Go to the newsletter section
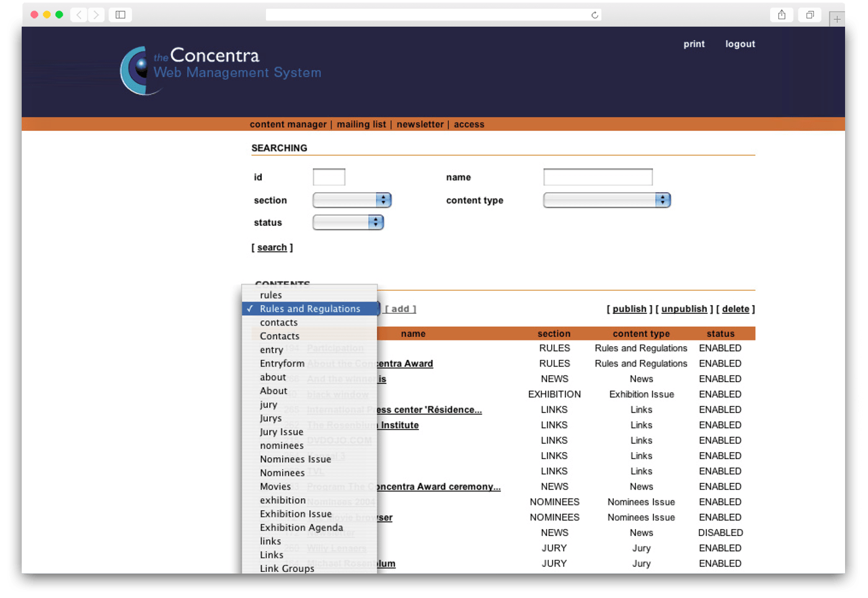Image resolution: width=868 pixels, height=598 pixels. click(x=420, y=124)
